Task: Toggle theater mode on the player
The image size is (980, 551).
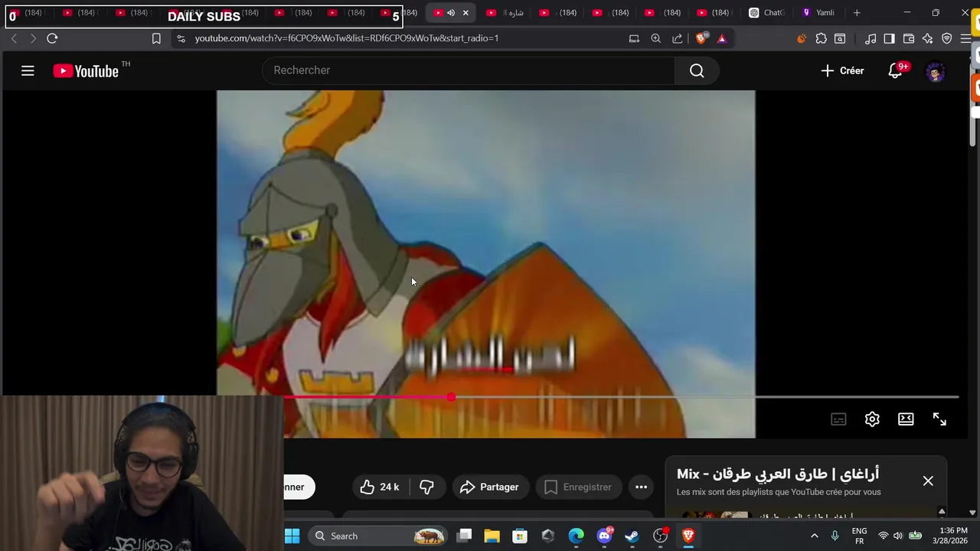Action: [906, 419]
